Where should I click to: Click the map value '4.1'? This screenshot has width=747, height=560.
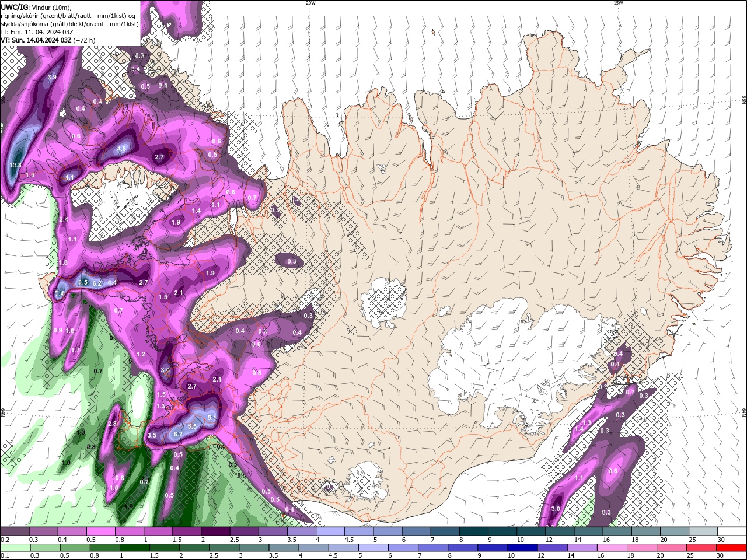pos(69,177)
